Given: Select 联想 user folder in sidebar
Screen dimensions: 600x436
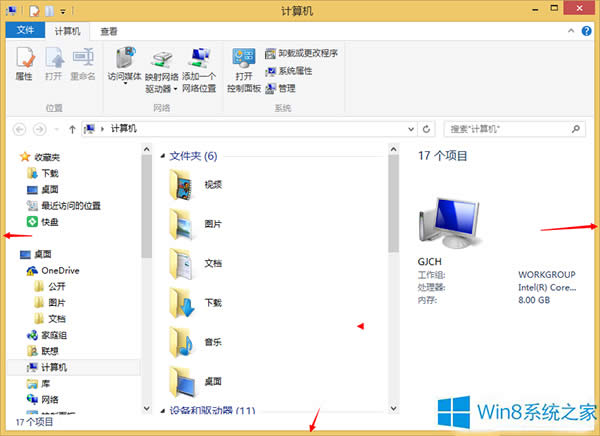Looking at the screenshot, I should [43, 351].
